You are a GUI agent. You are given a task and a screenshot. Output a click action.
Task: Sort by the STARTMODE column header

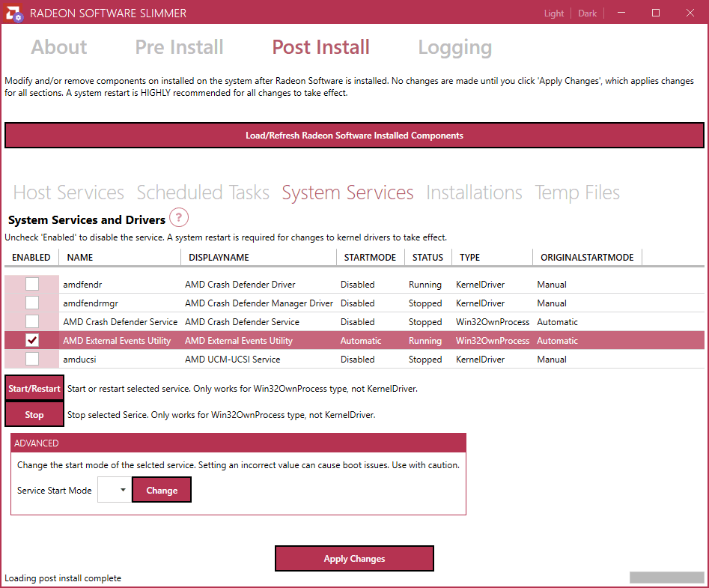(x=371, y=258)
